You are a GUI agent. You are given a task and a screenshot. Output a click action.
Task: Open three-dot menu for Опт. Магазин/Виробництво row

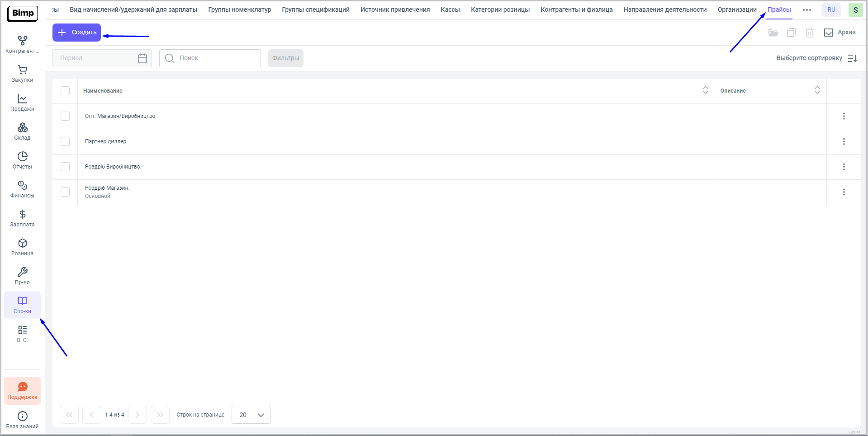pyautogui.click(x=844, y=116)
